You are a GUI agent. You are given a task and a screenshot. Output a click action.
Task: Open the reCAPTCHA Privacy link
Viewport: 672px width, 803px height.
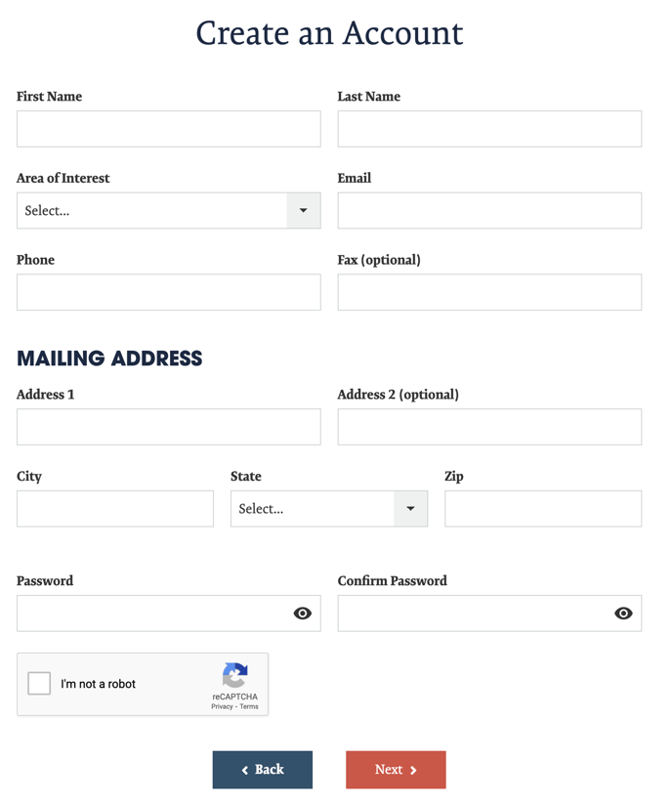click(x=222, y=706)
